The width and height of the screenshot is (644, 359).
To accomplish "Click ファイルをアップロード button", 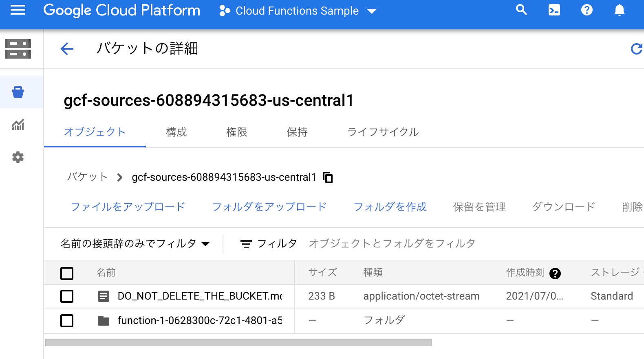I will click(128, 207).
